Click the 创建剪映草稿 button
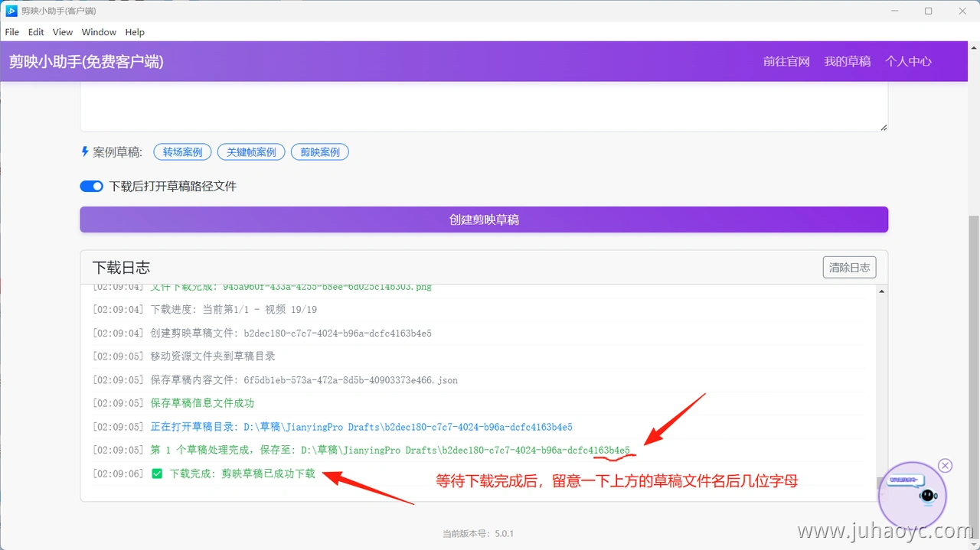980x550 pixels. (x=484, y=220)
